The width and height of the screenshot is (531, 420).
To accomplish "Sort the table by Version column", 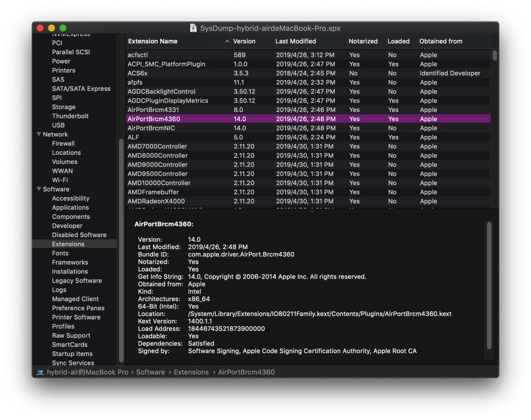I will (x=244, y=41).
